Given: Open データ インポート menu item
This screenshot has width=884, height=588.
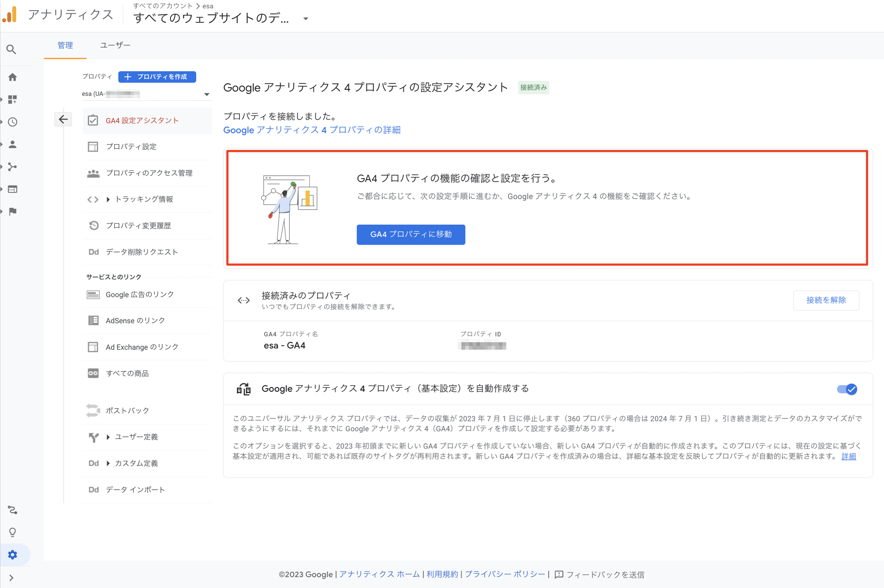Looking at the screenshot, I should click(147, 490).
